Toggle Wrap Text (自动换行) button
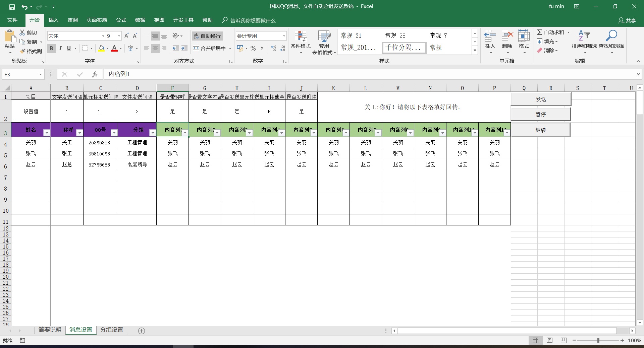 (207, 36)
